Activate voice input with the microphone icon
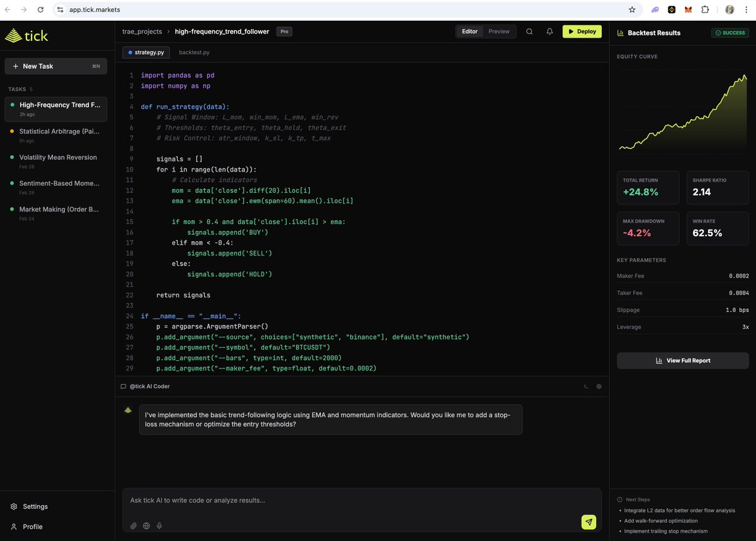 pos(159,525)
